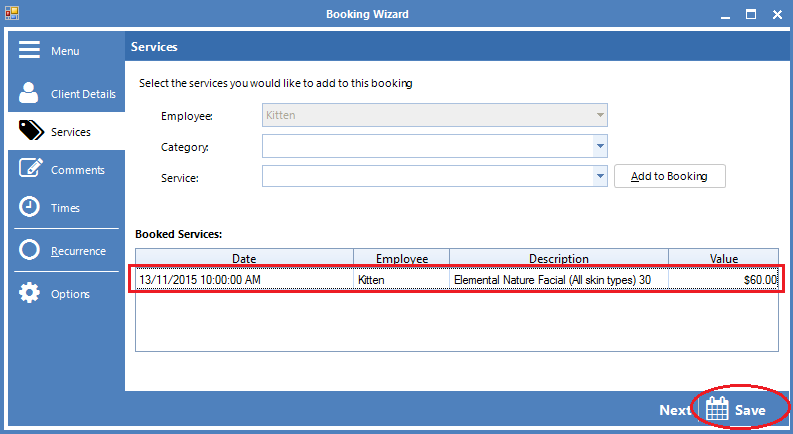Expand the Service dropdown arrow

coord(599,177)
